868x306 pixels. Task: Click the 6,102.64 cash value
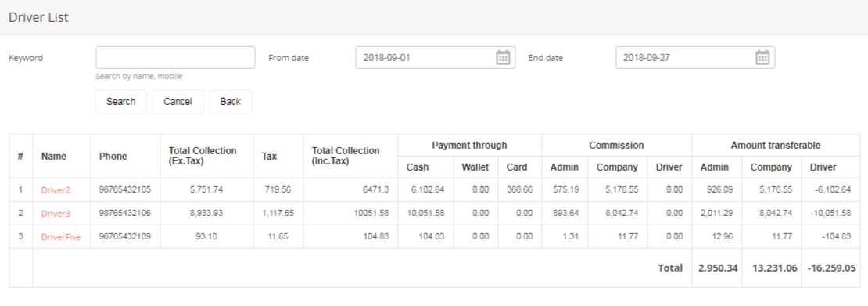(x=428, y=189)
